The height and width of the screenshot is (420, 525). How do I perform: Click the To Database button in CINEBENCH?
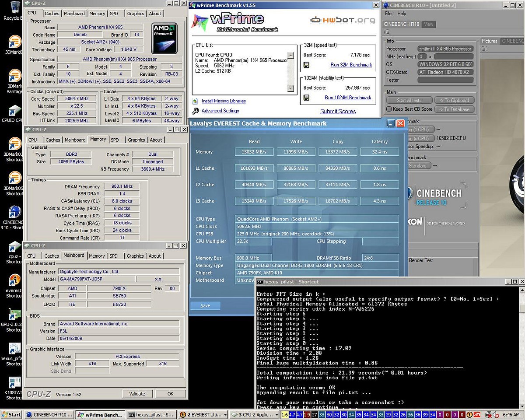[454, 109]
